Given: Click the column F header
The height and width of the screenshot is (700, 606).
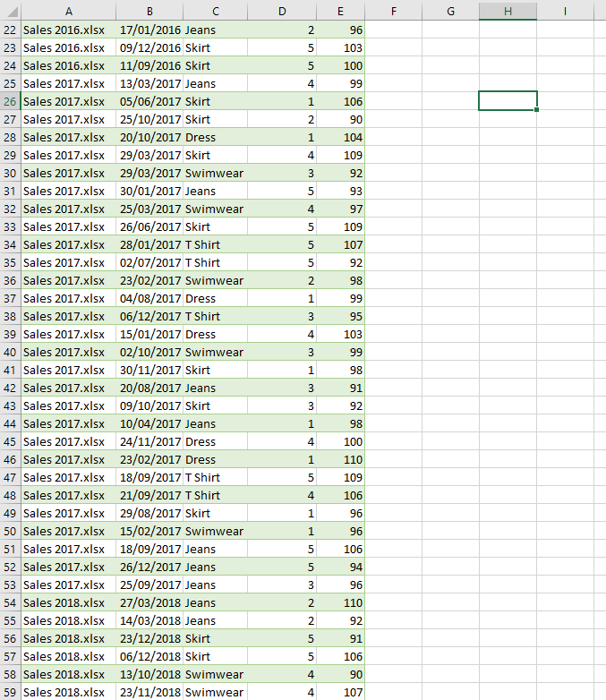Looking at the screenshot, I should point(393,11).
